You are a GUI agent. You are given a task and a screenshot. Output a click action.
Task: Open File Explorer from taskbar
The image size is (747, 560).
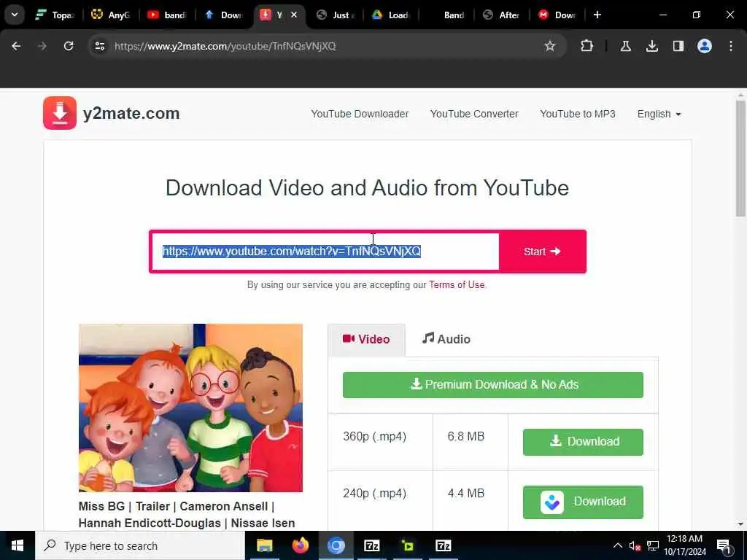click(264, 545)
